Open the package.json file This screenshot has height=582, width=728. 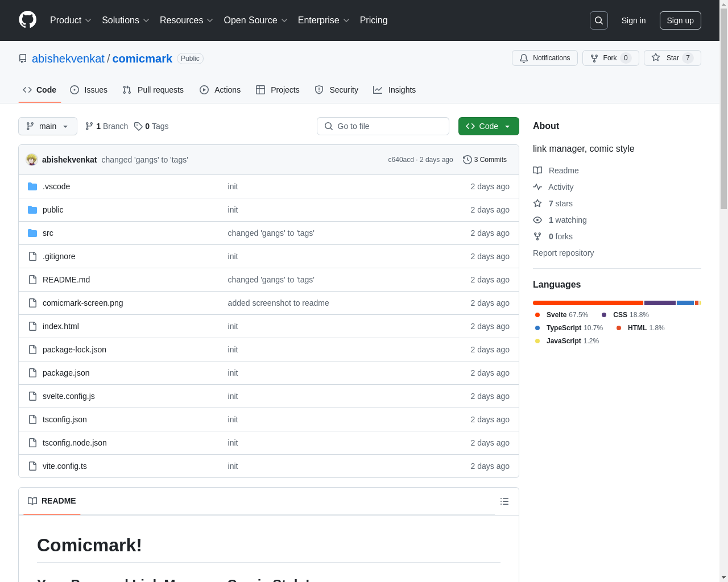[x=66, y=373]
